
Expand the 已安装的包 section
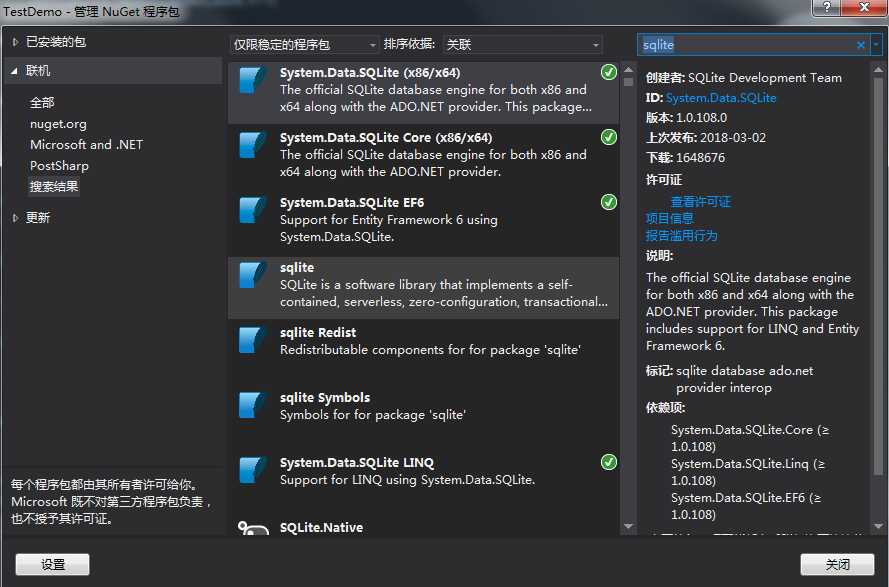tap(15, 41)
